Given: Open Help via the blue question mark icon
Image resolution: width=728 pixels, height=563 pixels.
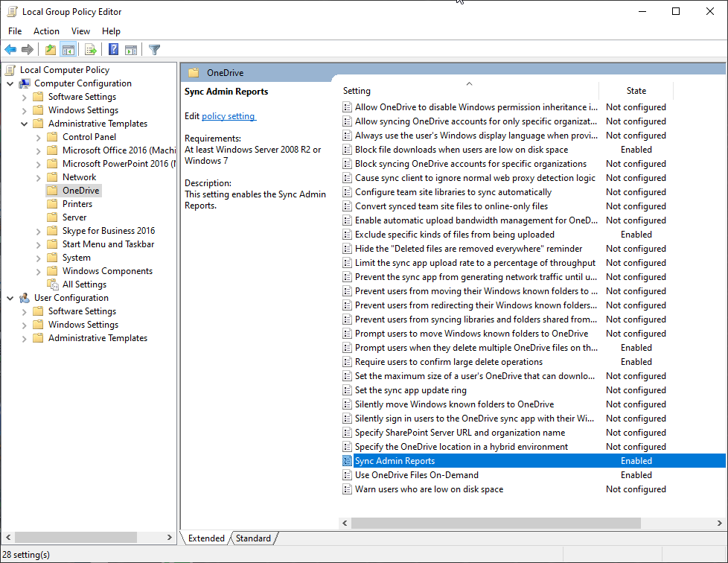Looking at the screenshot, I should point(113,50).
